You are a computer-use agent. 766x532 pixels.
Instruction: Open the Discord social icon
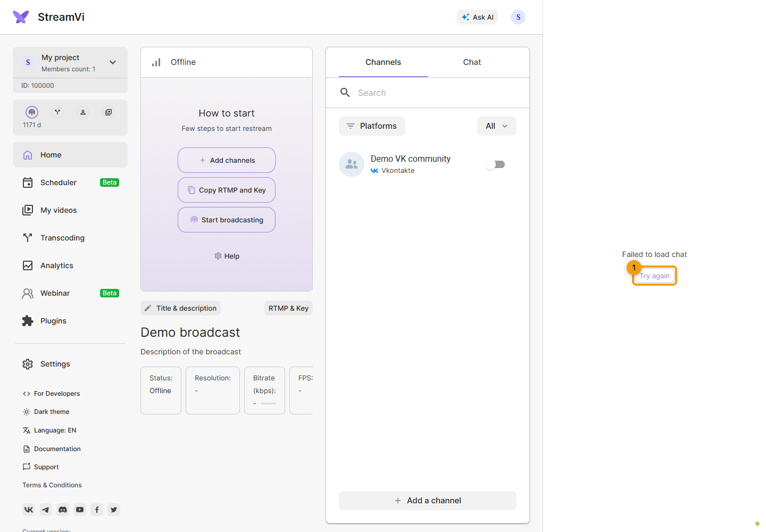pos(63,510)
